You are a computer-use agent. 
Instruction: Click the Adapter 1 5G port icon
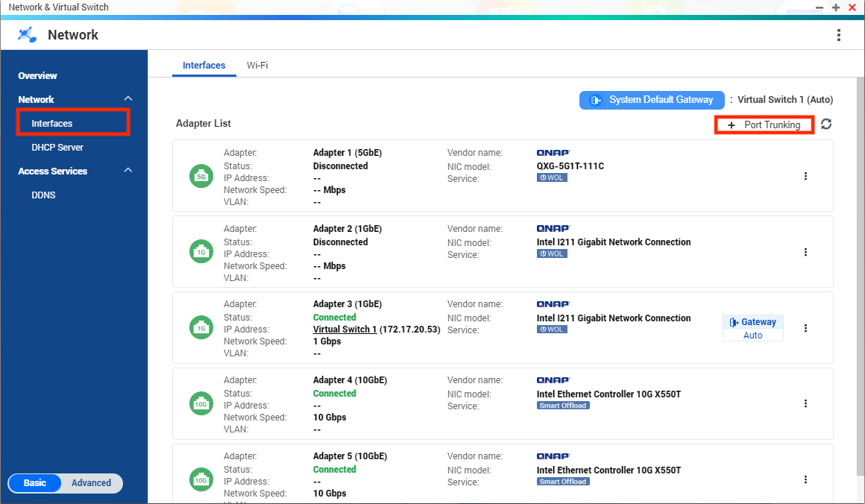tap(201, 177)
